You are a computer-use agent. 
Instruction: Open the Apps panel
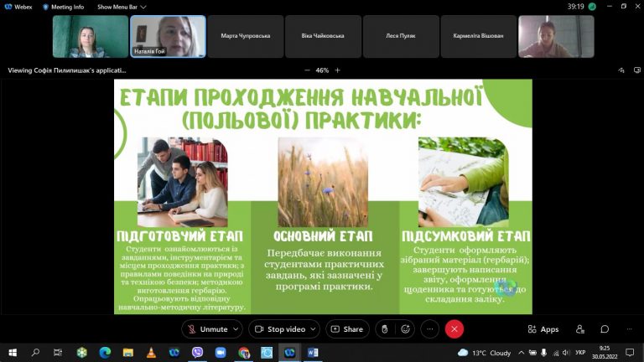tap(543, 329)
